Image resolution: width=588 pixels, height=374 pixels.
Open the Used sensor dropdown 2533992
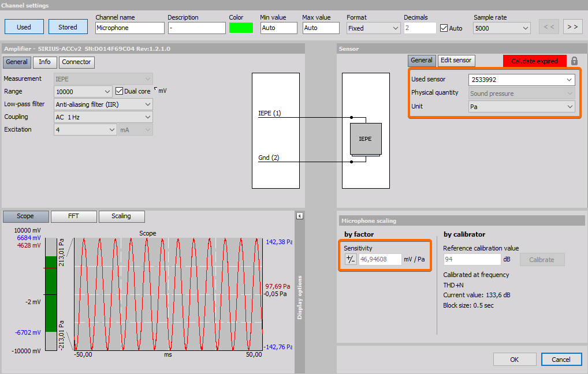[x=522, y=80]
